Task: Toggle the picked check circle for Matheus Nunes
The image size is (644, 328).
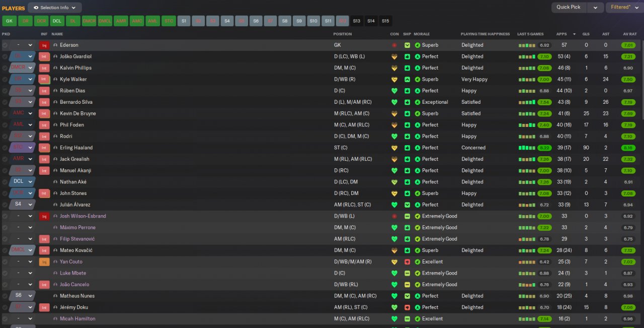Action: 5,296
